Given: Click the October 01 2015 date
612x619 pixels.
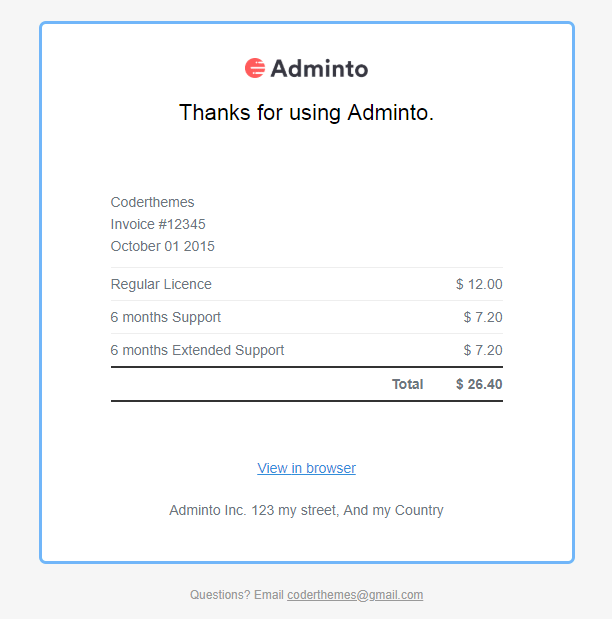Looking at the screenshot, I should [162, 246].
